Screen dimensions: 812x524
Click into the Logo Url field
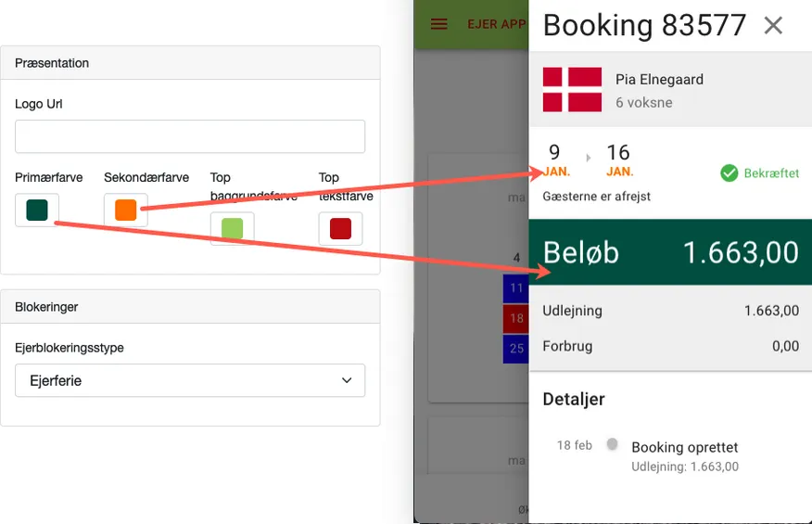(x=190, y=136)
